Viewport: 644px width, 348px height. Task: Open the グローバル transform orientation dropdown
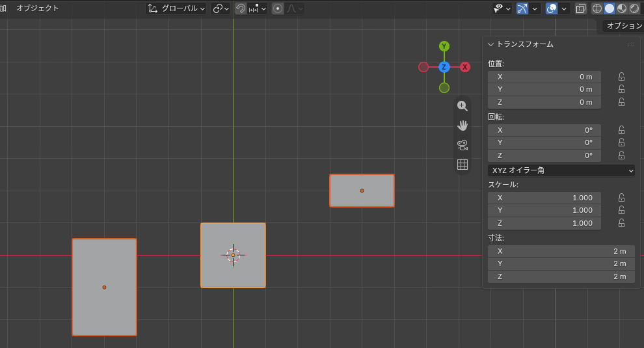click(x=176, y=8)
